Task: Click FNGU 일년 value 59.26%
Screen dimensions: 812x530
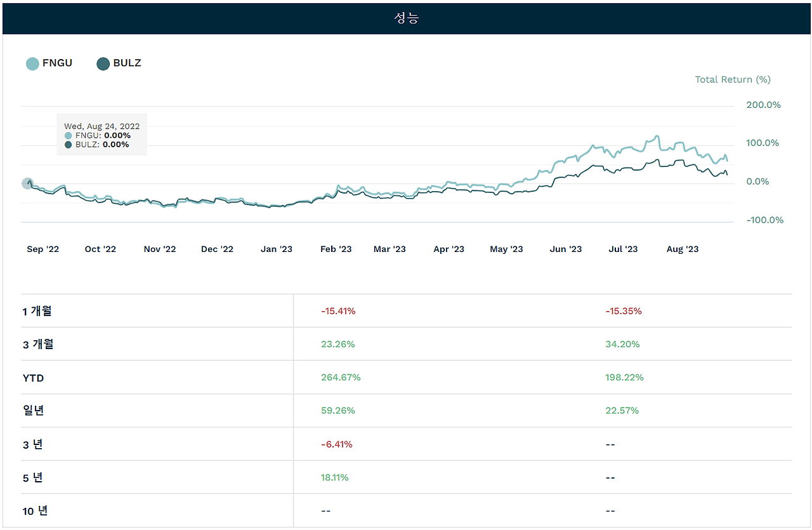Action: tap(338, 411)
